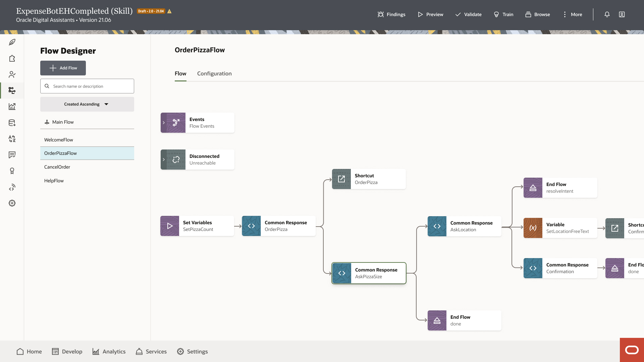
Task: Open the Insights chart sidebar icon
Action: click(x=12, y=107)
